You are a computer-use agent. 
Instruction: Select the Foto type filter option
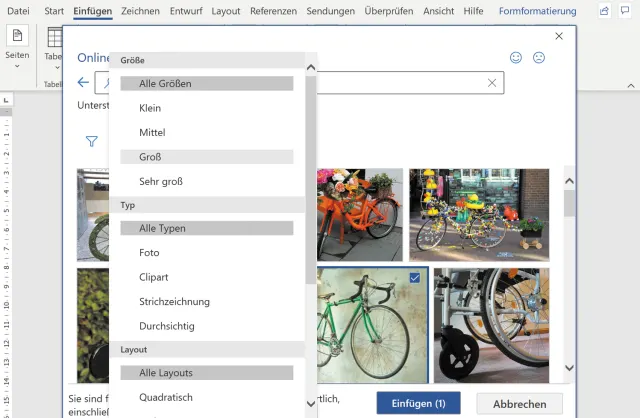pyautogui.click(x=149, y=253)
